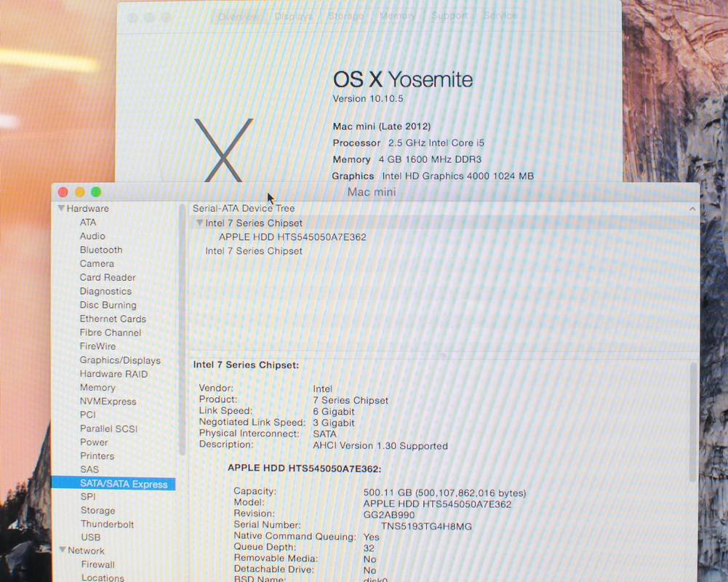Click the '3 Gigabit' negotiated speed value

click(333, 423)
